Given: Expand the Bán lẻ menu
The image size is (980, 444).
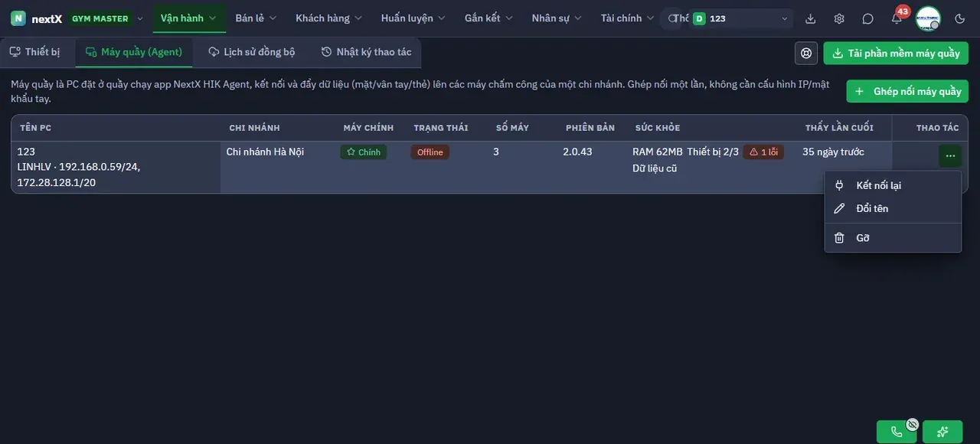Looking at the screenshot, I should [x=256, y=18].
